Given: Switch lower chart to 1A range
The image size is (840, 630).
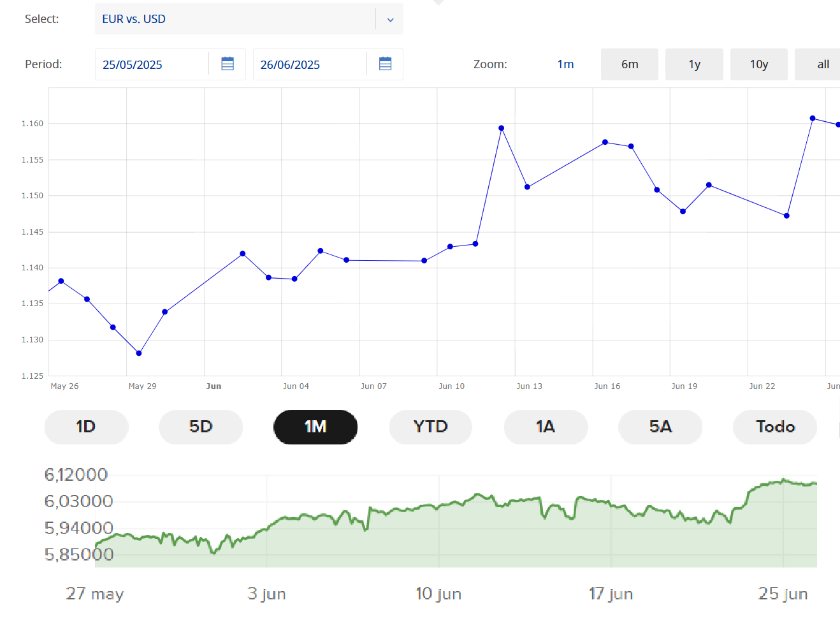Looking at the screenshot, I should tap(546, 427).
